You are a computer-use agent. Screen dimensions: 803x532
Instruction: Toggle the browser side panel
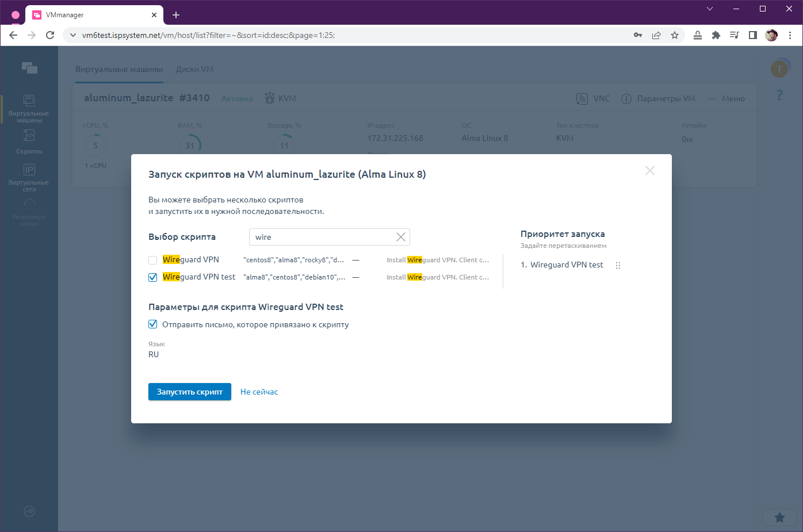(x=753, y=35)
